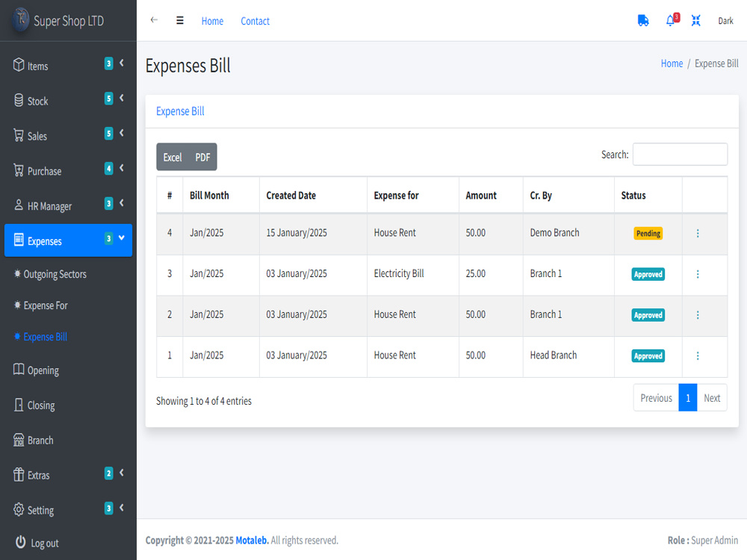Click the Items box icon in sidebar
Viewport: 747px width, 560px height.
(19, 65)
